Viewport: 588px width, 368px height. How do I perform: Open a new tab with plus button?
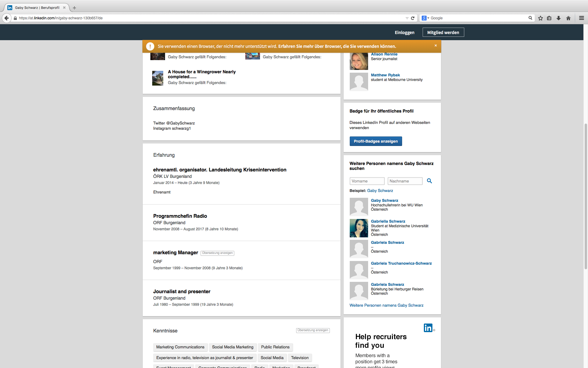(74, 8)
